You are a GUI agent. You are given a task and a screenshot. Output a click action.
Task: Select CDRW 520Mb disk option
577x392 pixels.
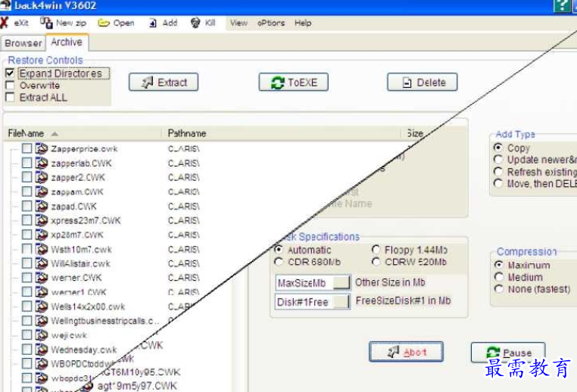coord(376,262)
